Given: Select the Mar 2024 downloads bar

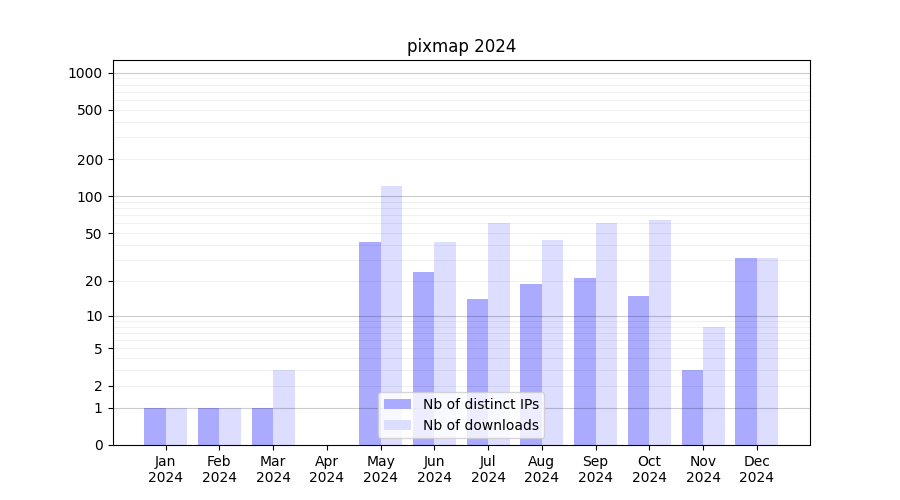Looking at the screenshot, I should pyautogui.click(x=284, y=407).
